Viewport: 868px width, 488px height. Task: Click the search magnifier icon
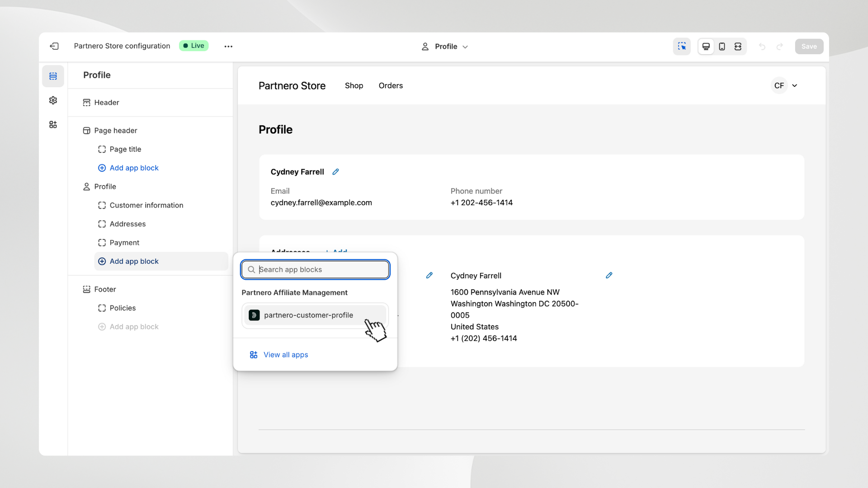coord(251,270)
